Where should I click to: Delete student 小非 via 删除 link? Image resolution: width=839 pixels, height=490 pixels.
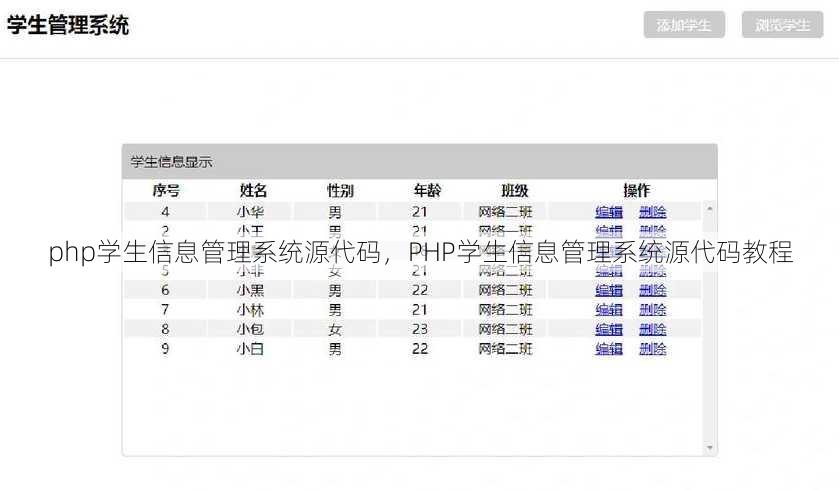tap(653, 271)
